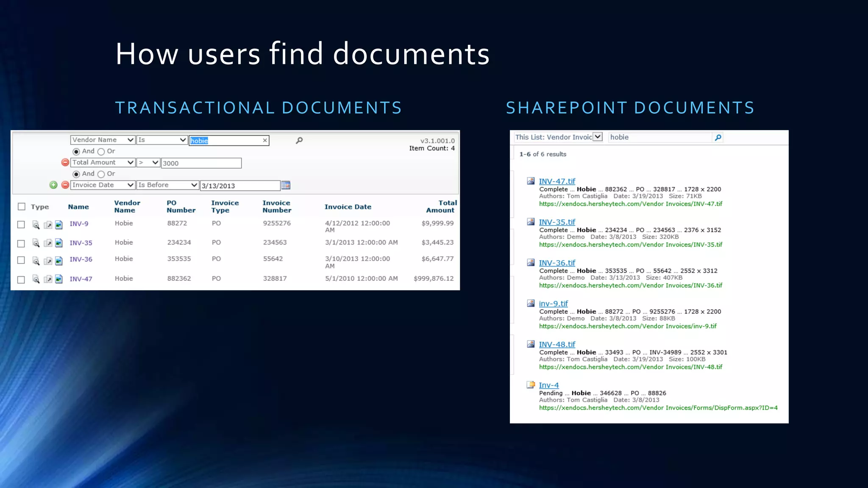Open INV-35 link in table
Image resolution: width=868 pixels, height=488 pixels.
(x=81, y=243)
